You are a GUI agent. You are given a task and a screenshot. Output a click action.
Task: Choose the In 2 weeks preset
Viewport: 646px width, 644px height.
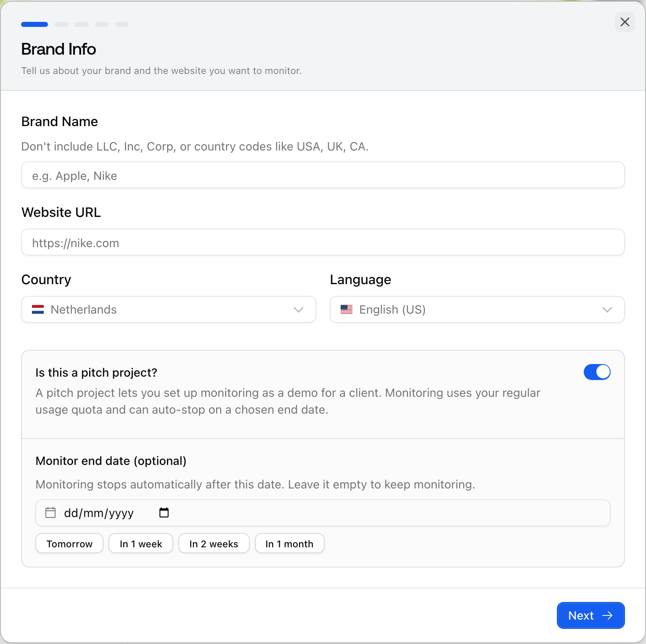tap(214, 544)
